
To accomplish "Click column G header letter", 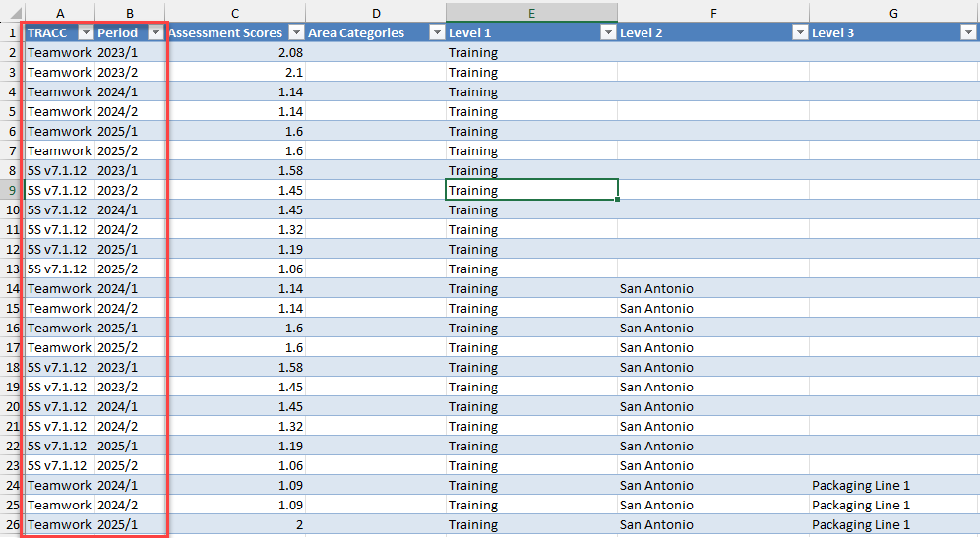I will [893, 13].
